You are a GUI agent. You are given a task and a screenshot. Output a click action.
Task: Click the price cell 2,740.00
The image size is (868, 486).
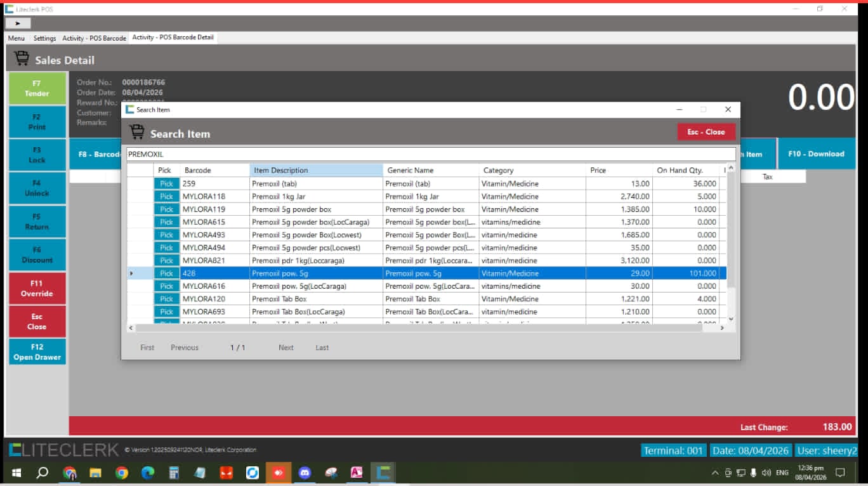619,196
